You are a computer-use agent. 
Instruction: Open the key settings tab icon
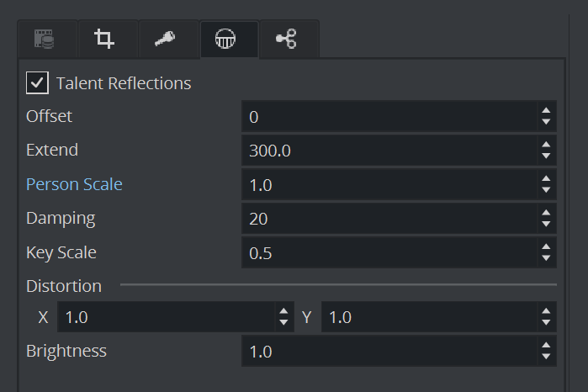click(165, 39)
